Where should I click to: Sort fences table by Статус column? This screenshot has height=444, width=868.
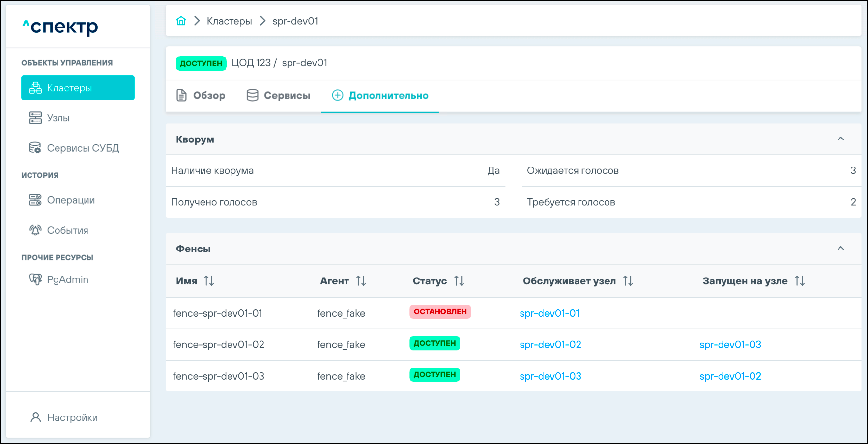point(459,281)
